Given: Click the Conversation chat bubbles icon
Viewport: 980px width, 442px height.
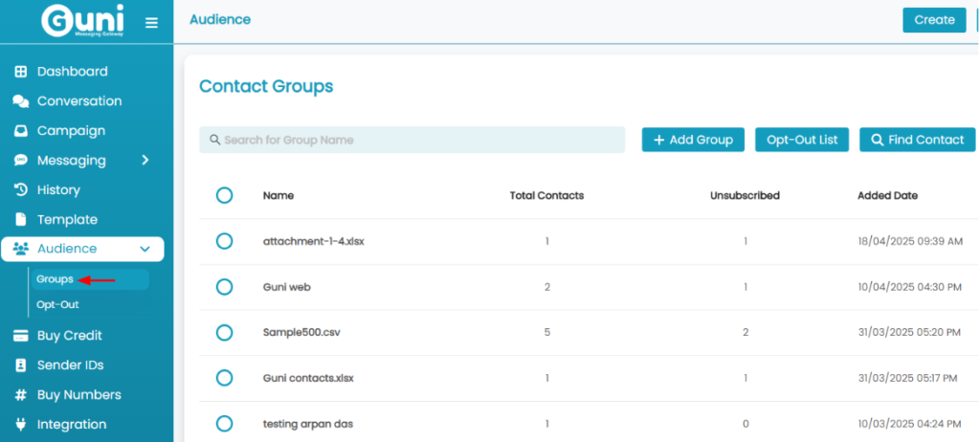Looking at the screenshot, I should pos(21,101).
